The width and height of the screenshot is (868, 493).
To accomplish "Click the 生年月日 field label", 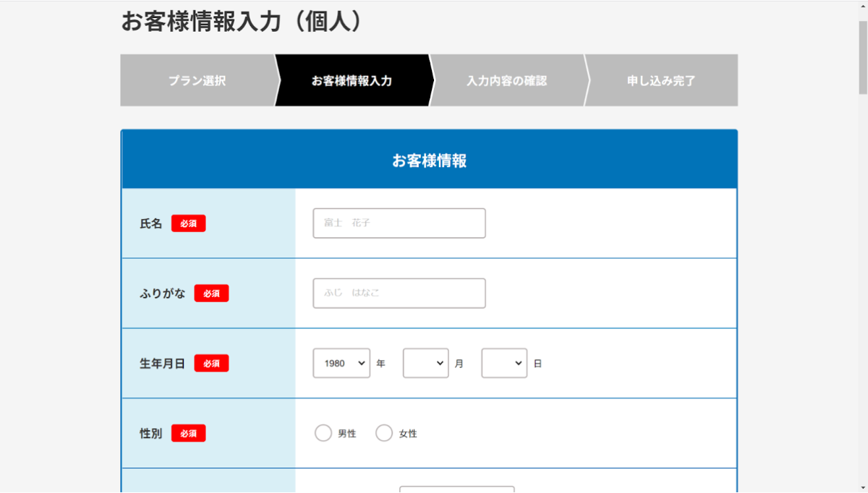I will click(x=162, y=364).
